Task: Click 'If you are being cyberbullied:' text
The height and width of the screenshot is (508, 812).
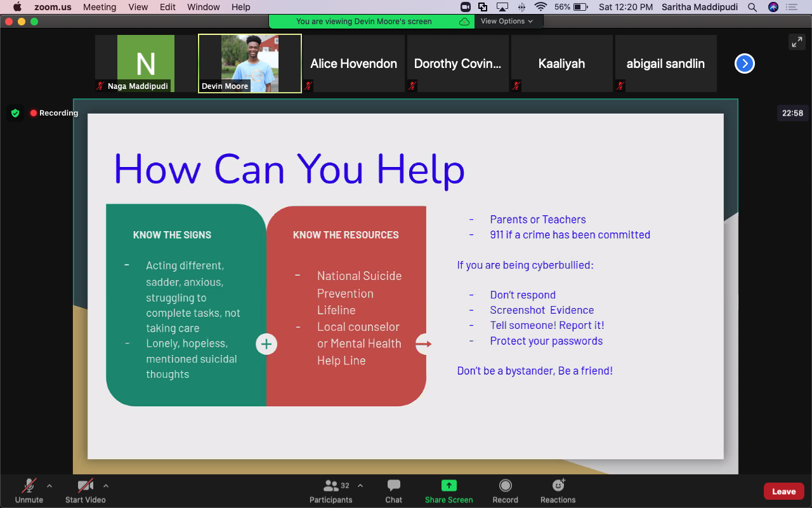Action: coord(525,265)
